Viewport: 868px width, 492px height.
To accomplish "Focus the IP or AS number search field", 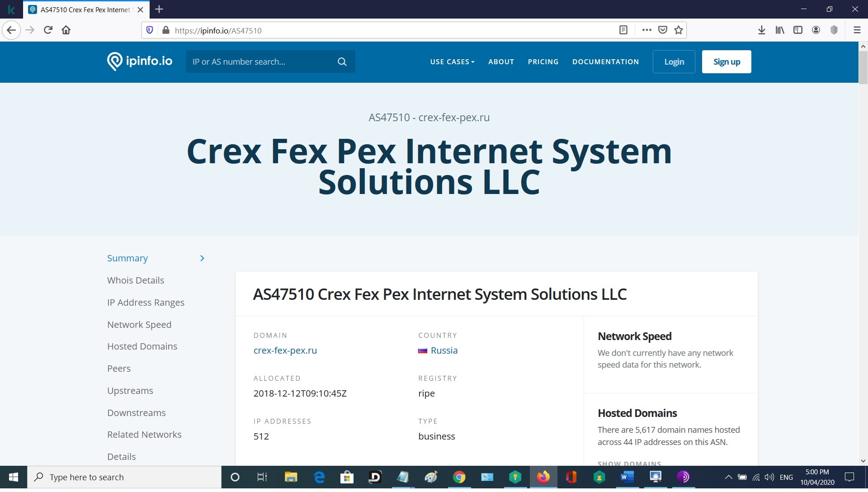I will click(x=262, y=62).
